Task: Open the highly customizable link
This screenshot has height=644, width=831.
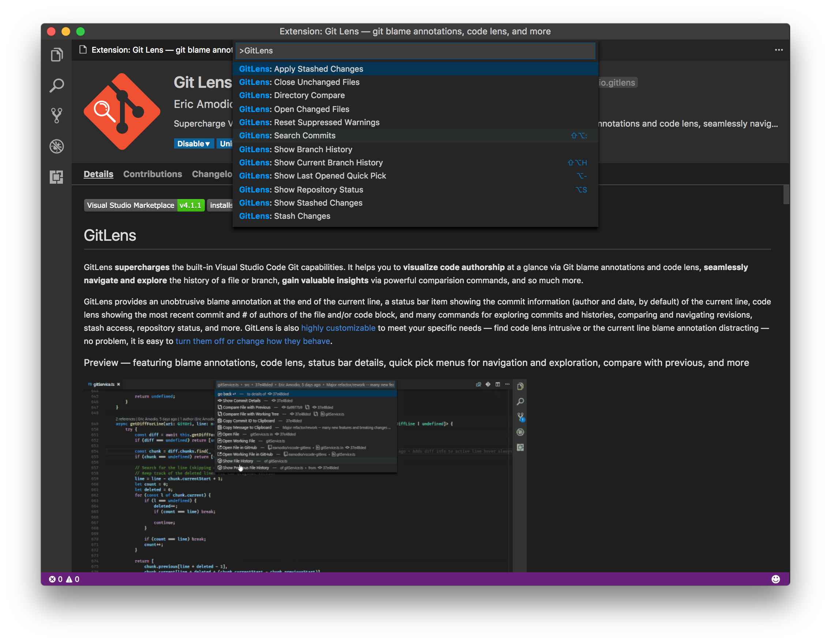Action: [x=338, y=328]
